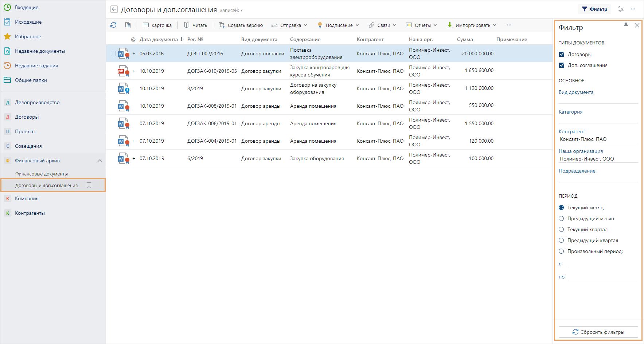The height and width of the screenshot is (344, 644).
Task: Click the back arrow next to page title
Action: tap(114, 9)
